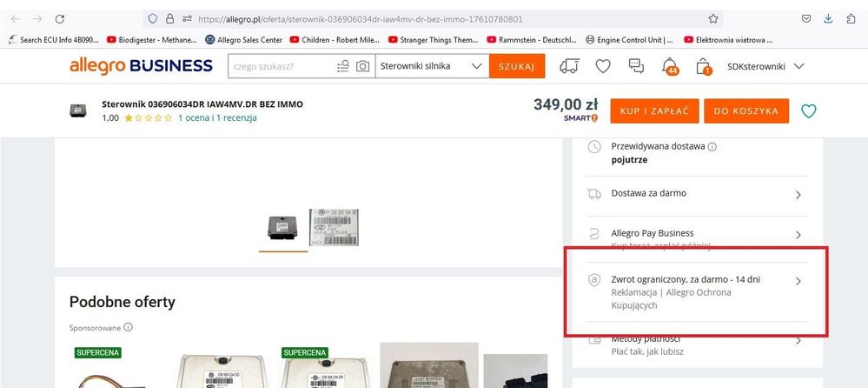
Task: Open the messages chat icon
Action: point(636,66)
